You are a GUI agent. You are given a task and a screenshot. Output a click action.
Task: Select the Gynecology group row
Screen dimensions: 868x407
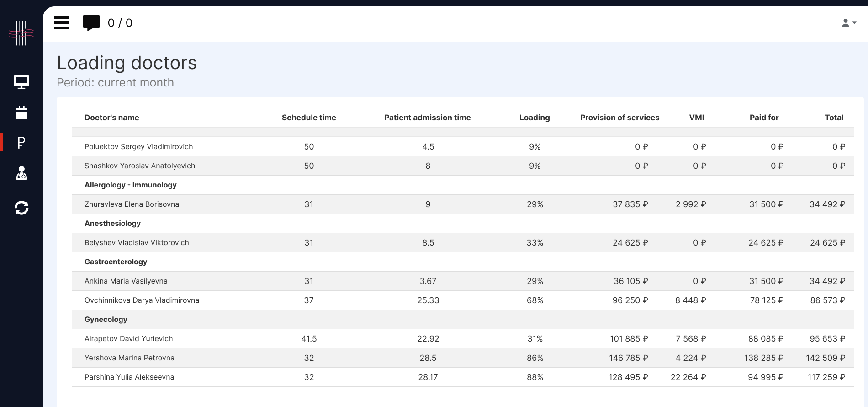coord(106,319)
